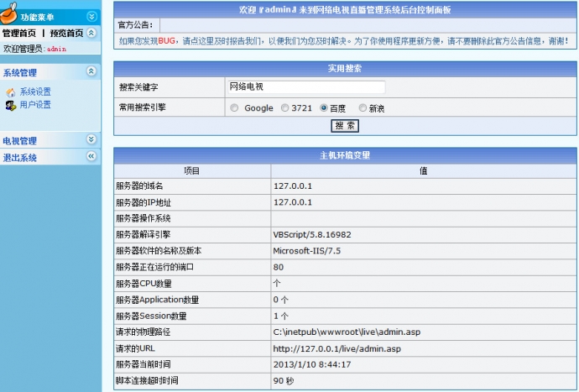
Task: Collapse the 系统管理 section chevron
Action: point(91,71)
